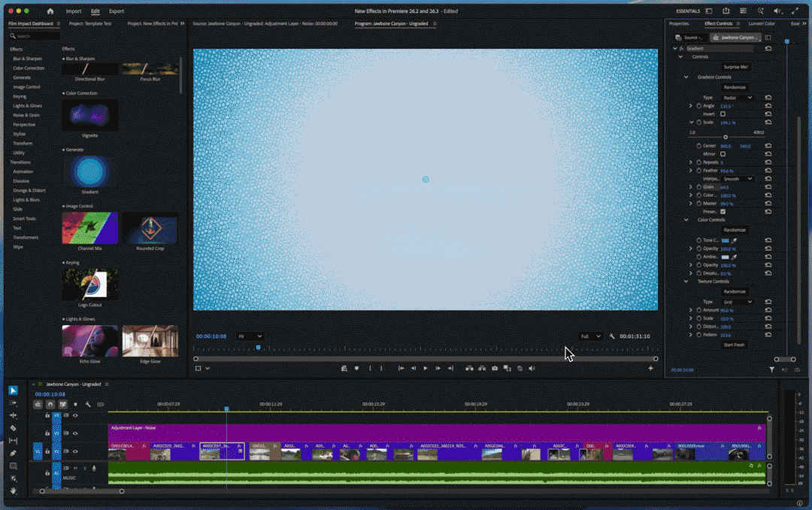Open Full playback resolution dropdown
Screen dimensions: 812x510
coord(590,336)
